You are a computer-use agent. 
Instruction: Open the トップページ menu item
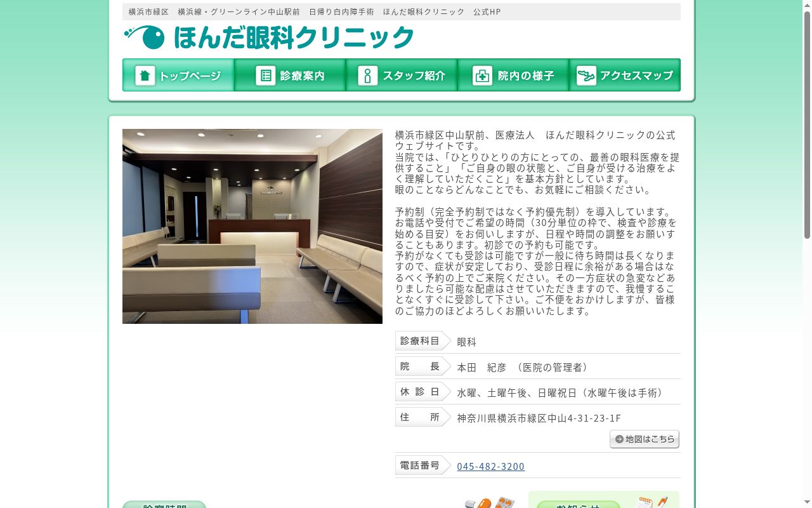click(178, 75)
